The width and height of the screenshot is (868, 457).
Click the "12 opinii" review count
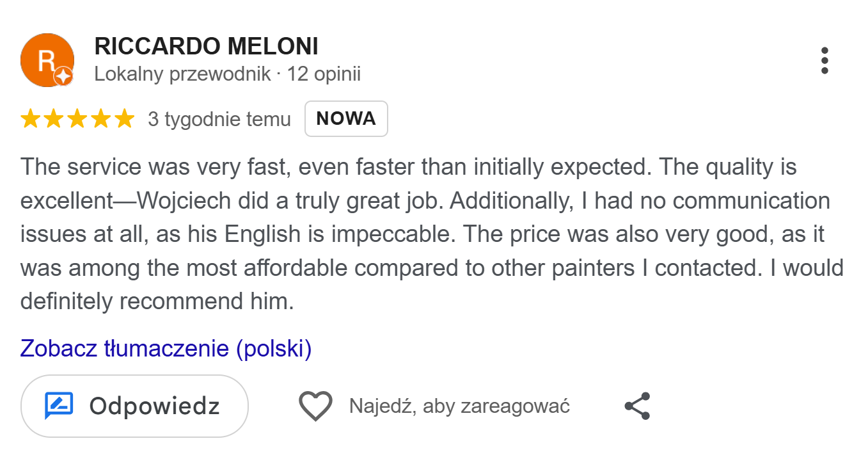pyautogui.click(x=324, y=74)
